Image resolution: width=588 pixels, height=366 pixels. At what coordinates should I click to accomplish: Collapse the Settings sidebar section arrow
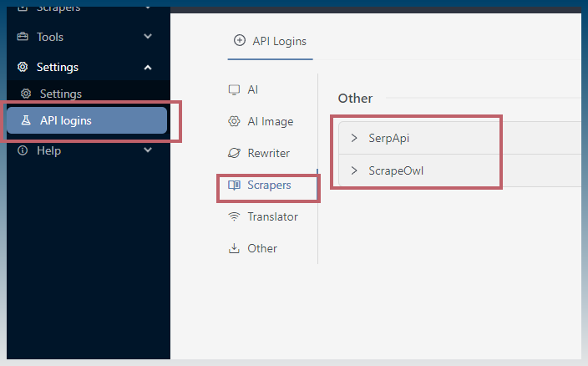click(x=148, y=68)
